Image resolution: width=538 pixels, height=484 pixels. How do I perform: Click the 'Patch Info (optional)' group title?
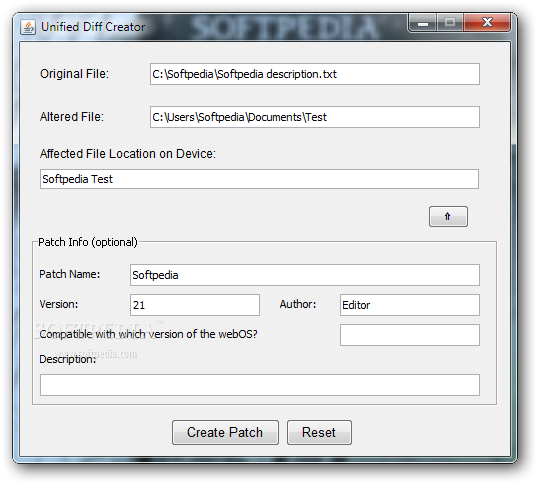87,242
